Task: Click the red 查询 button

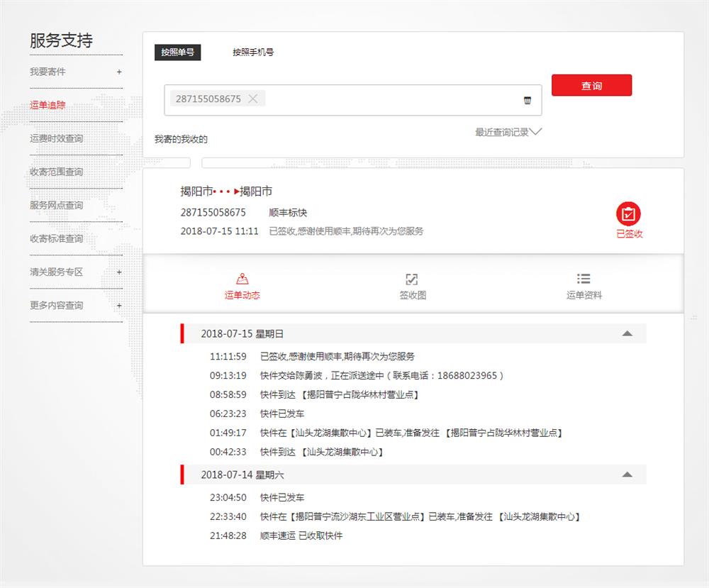Action: point(591,86)
